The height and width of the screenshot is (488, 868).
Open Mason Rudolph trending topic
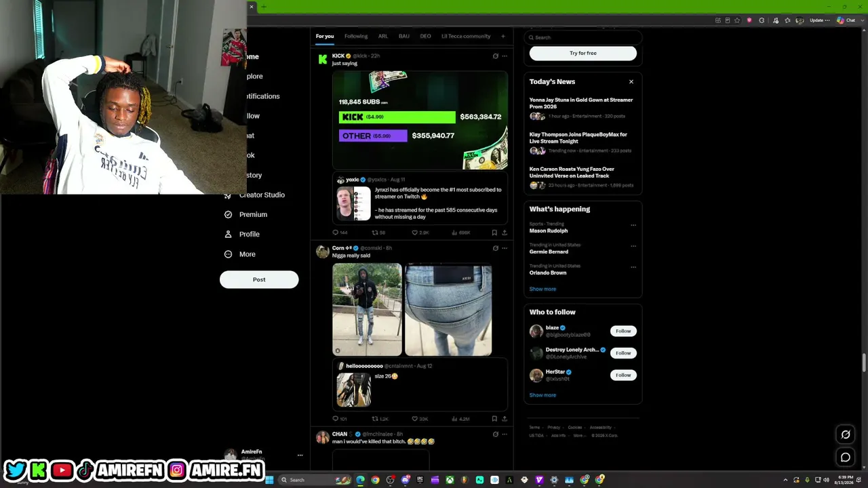[549, 230]
